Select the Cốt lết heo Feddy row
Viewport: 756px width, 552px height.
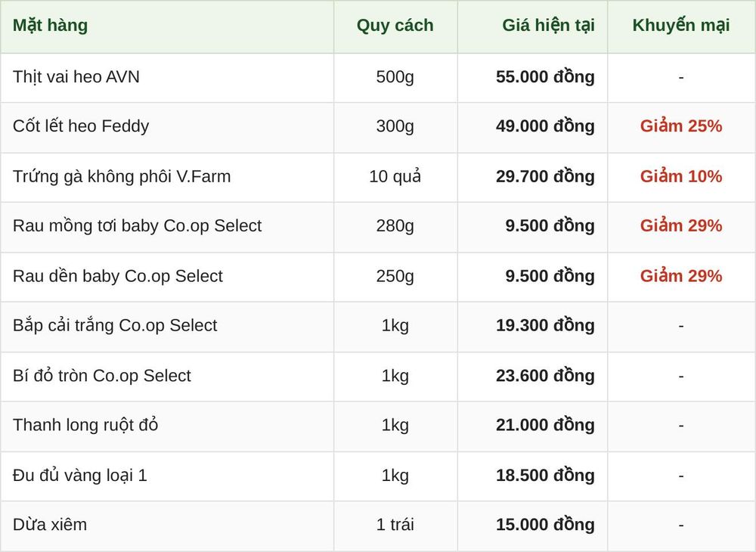378,127
